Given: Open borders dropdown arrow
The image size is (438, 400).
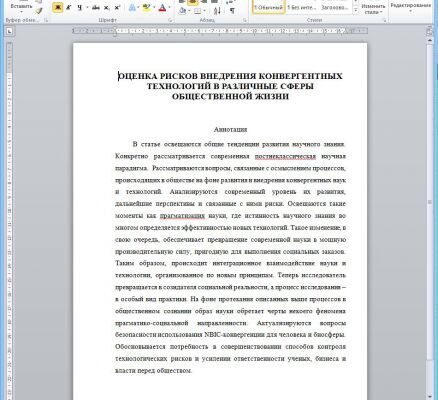Looking at the screenshot, I should tap(205, 11).
